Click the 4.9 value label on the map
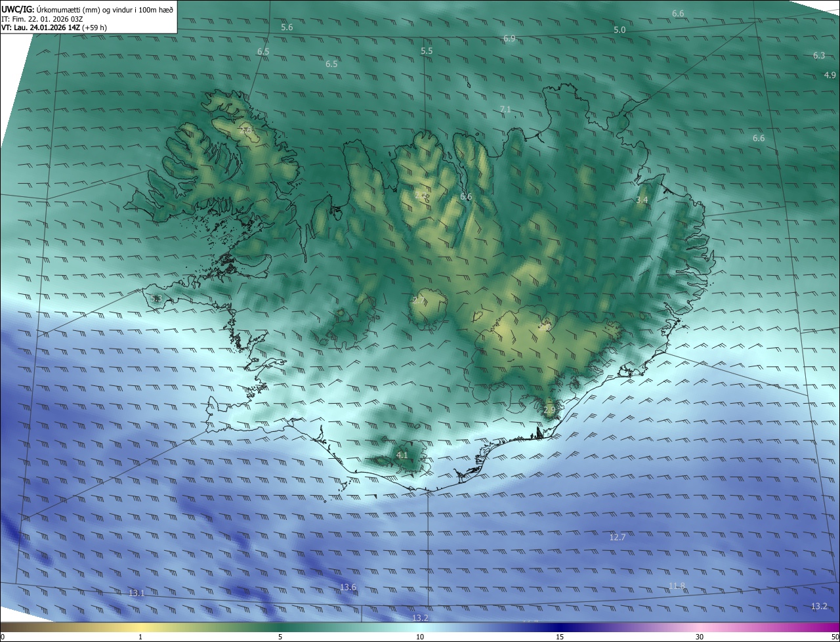 click(830, 75)
